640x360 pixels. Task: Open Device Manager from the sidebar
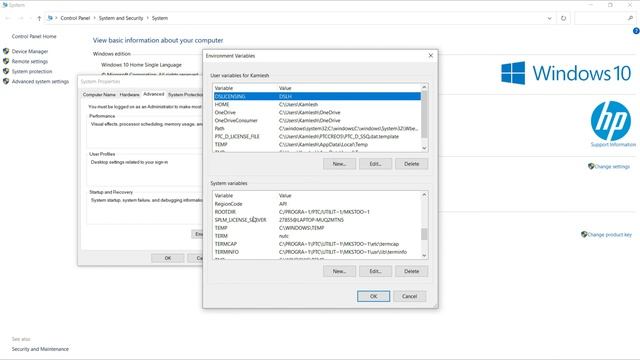(30, 51)
